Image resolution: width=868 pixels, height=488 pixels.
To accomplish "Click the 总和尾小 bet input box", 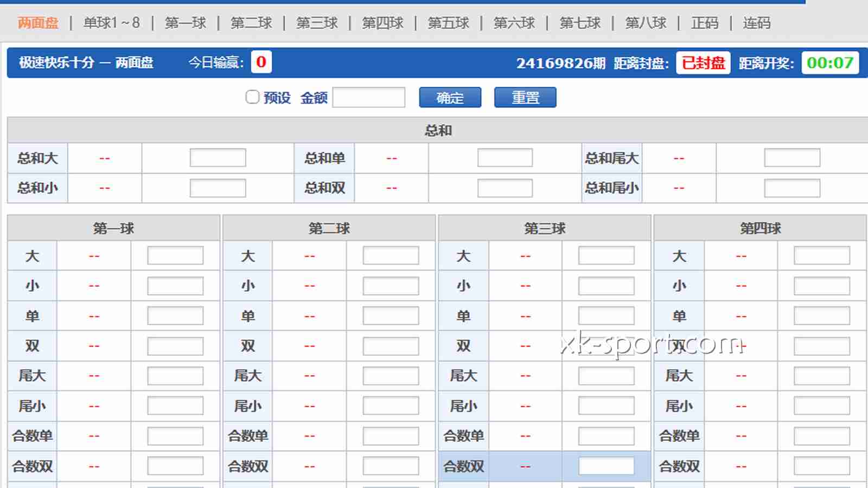I will [792, 188].
